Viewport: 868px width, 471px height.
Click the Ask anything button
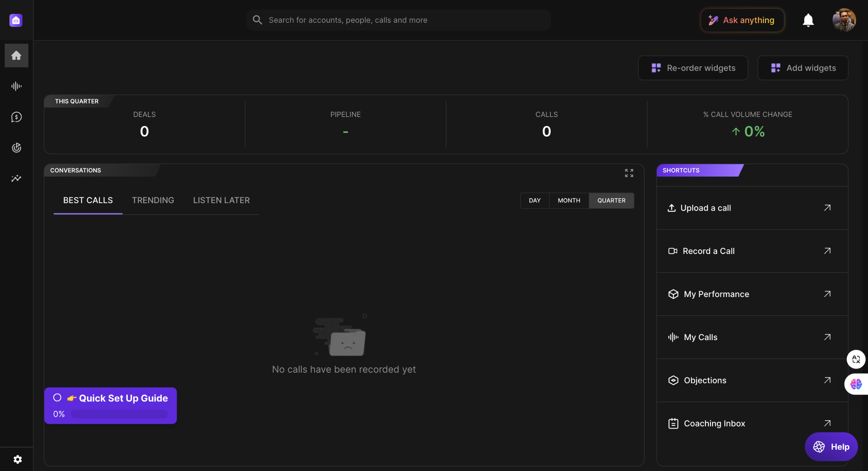(x=742, y=20)
